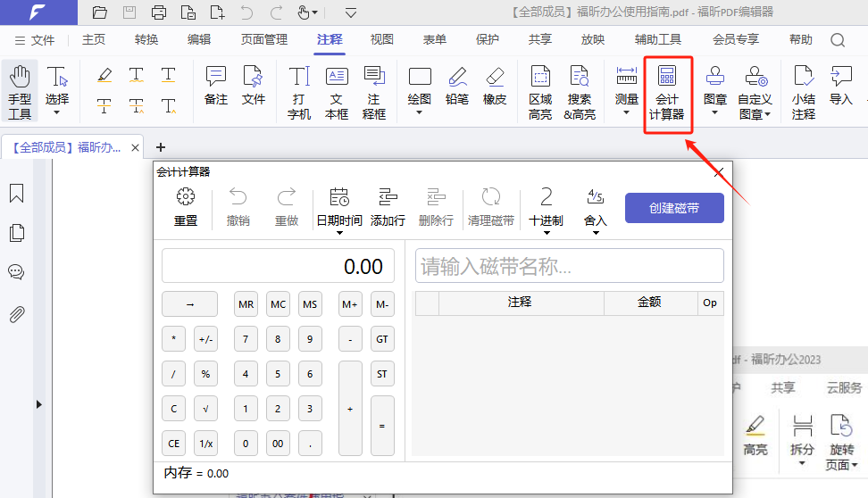Screen dimensions: 868x498
Task: Expand the left navigation panel arrow
Action: pos(38,404)
